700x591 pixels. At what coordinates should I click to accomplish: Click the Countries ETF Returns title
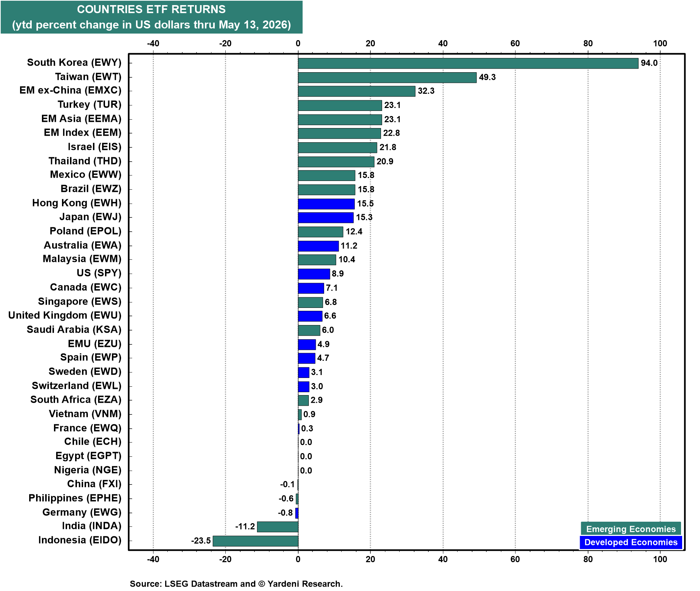151,9
